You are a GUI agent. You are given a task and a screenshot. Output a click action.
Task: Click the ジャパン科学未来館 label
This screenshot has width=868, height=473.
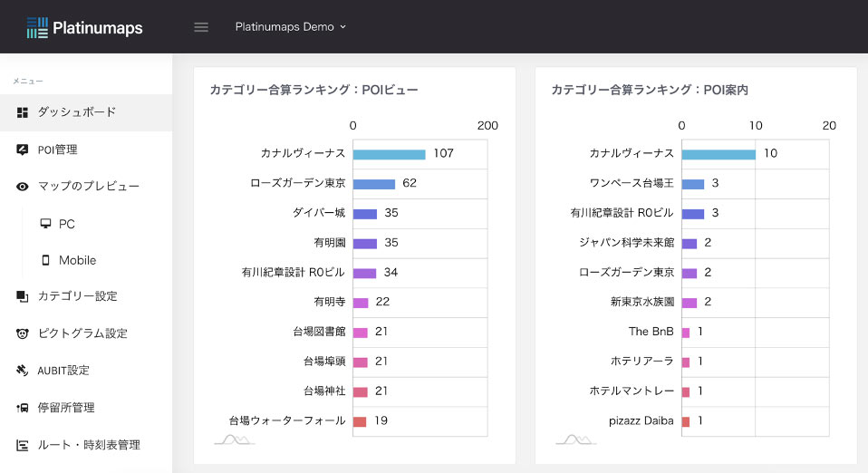point(627,243)
